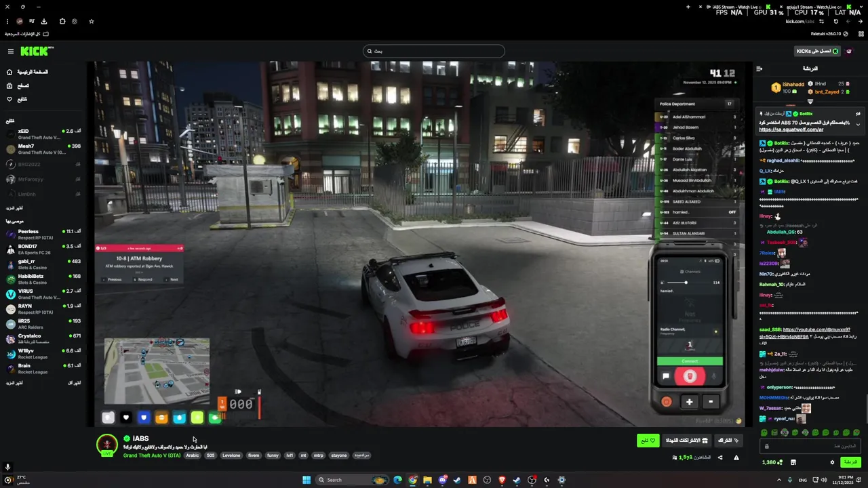Viewport: 868px width, 488px height.
Task: Select the fivem stream tag
Action: (x=254, y=455)
